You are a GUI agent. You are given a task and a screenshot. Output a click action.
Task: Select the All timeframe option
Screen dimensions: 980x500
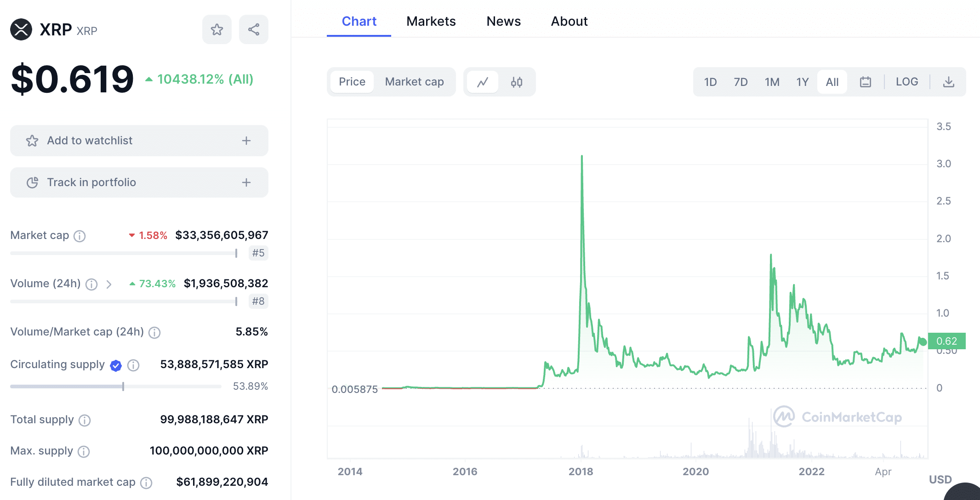(x=832, y=82)
